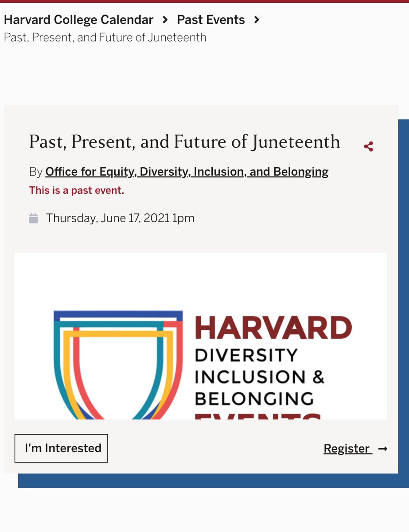Click the red HARVARD word in the banner
This screenshot has height=532, width=409.
pyautogui.click(x=273, y=328)
